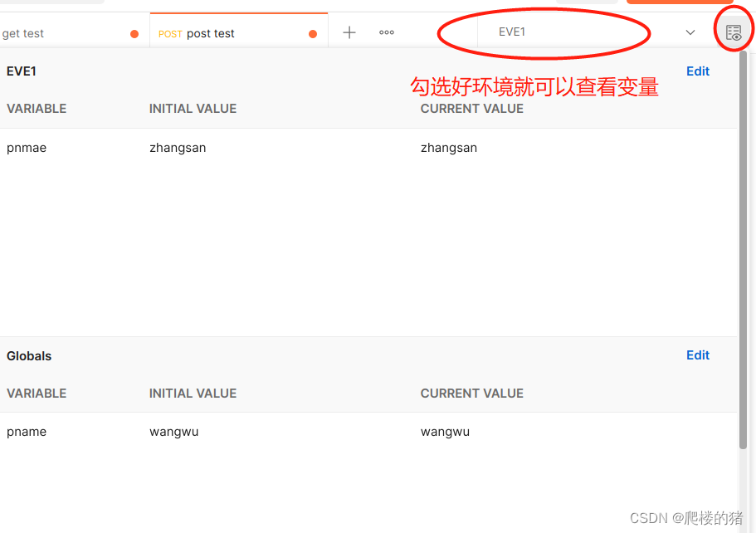
Task: Click EVE1 VARIABLE column header
Action: tap(37, 109)
